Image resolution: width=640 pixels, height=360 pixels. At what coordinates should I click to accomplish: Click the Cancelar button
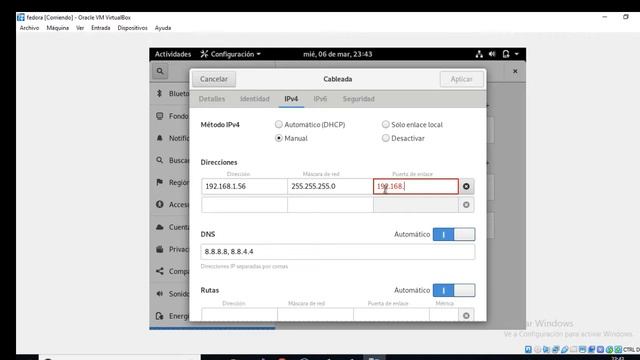(x=214, y=79)
